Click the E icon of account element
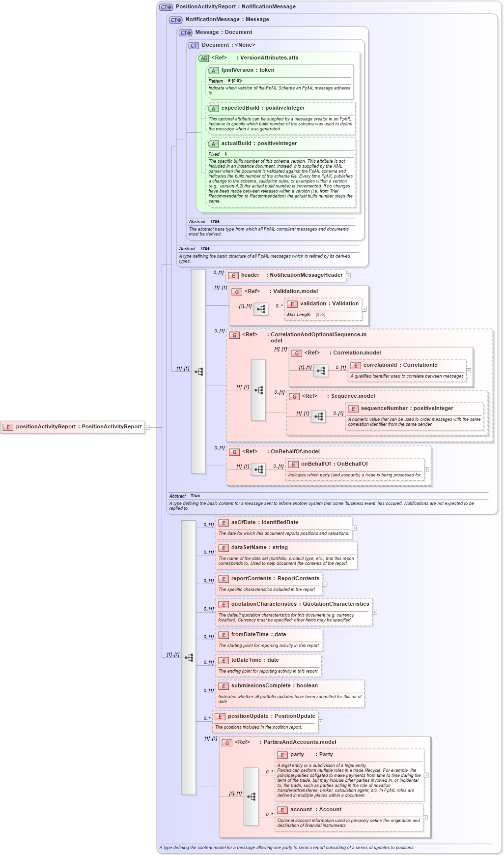Image resolution: width=504 pixels, height=855 pixels. tap(282, 810)
